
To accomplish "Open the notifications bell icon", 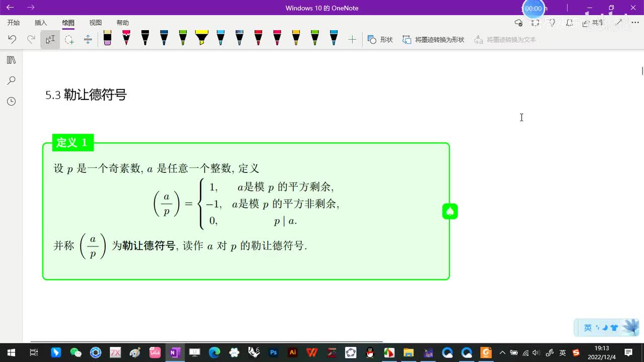I will tap(569, 23).
